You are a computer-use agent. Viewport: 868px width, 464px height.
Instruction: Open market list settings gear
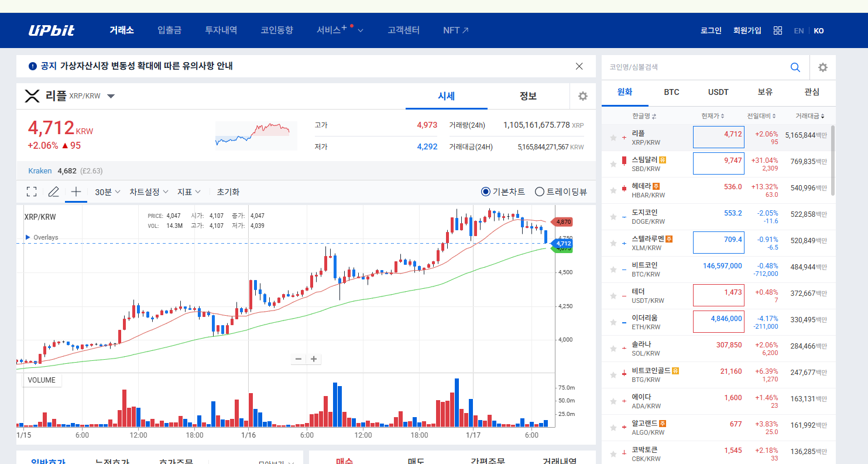823,67
